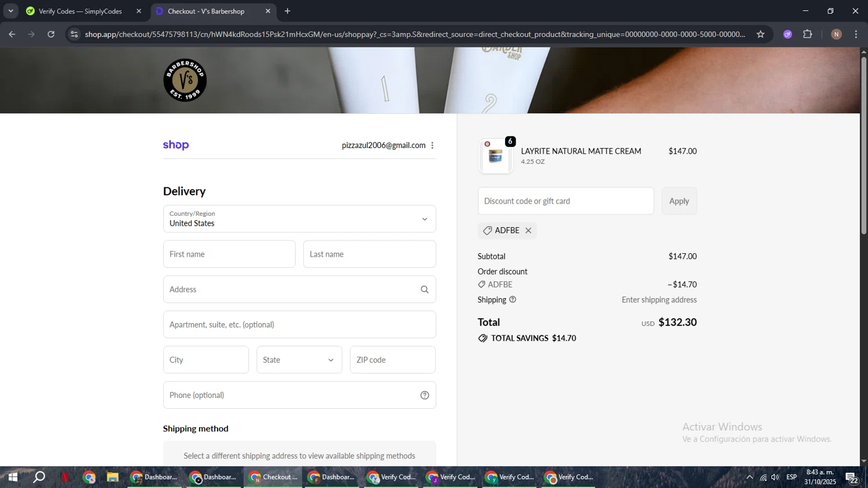Click the $132.30 total amount
This screenshot has height=488, width=868.
pyautogui.click(x=678, y=322)
